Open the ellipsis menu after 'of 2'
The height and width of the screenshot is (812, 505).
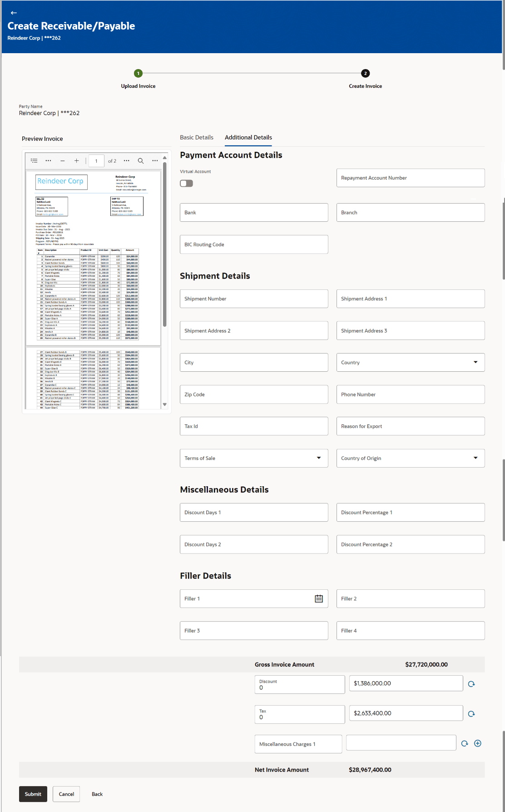(x=126, y=161)
